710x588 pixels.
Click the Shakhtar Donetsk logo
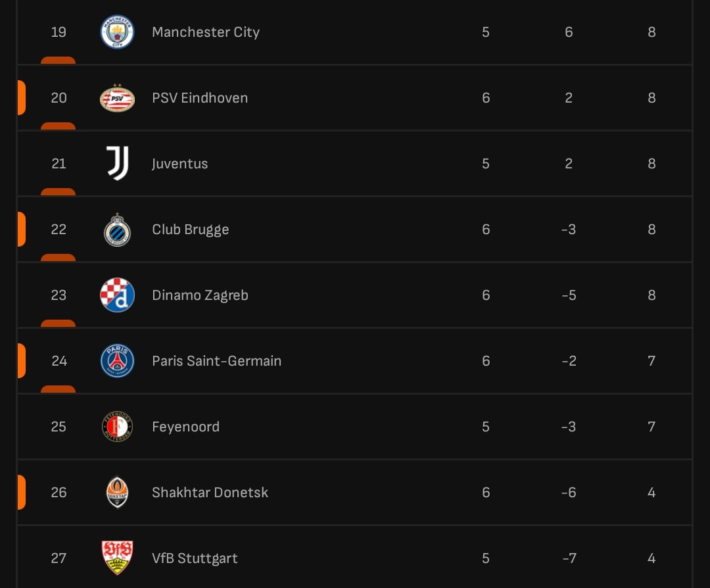117,492
